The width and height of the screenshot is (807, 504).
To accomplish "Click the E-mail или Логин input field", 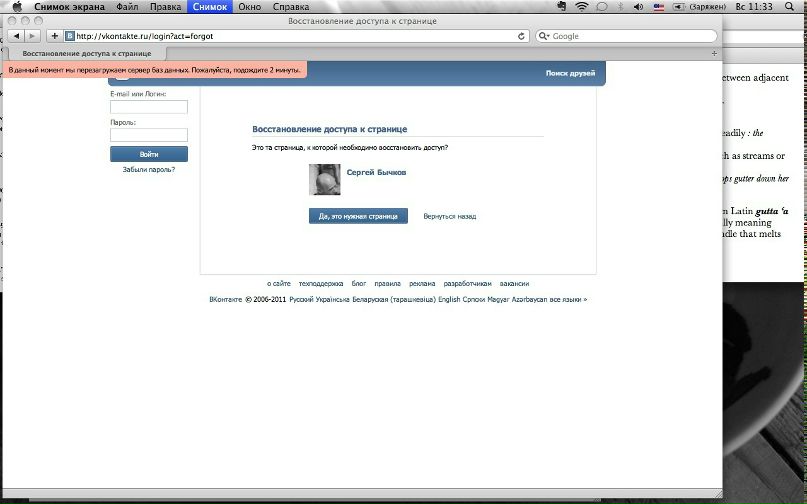I will (149, 107).
